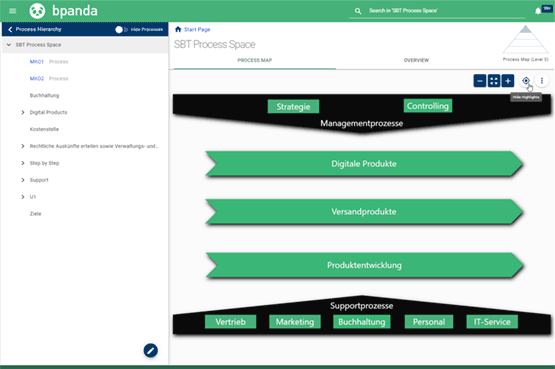Click the bpanda panda logo
This screenshot has height=369, width=555.
point(37,11)
